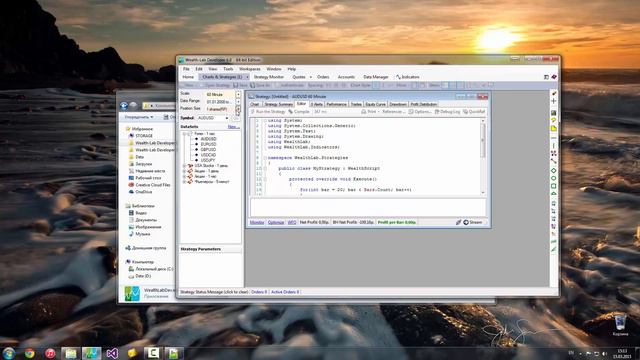This screenshot has height=360, width=640.
Task: Open Visual Studio from the taskbar
Action: (112, 353)
